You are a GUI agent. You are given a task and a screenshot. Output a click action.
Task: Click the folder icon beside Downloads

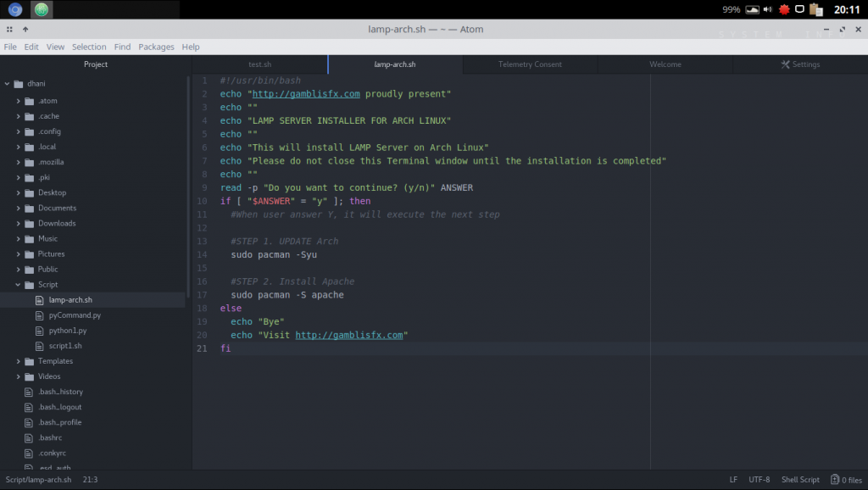click(x=29, y=224)
